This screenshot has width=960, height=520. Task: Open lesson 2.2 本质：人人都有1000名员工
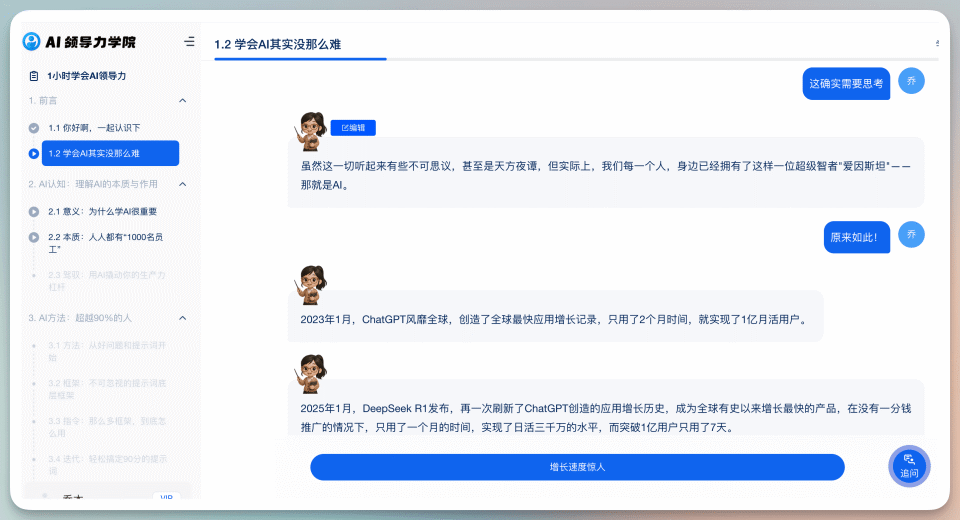105,243
